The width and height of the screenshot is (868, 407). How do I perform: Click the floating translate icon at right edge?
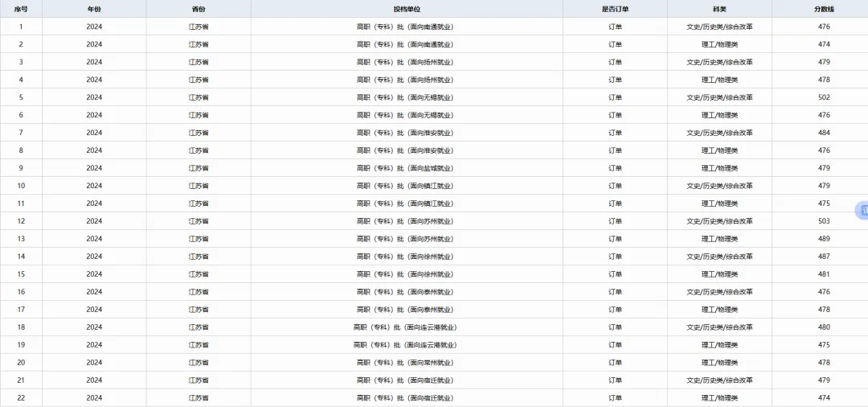tap(862, 210)
